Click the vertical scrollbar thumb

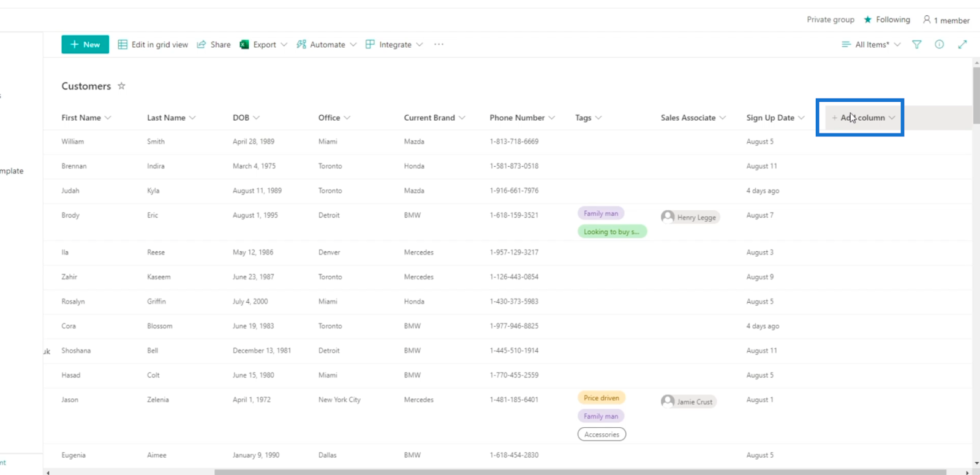point(976,96)
